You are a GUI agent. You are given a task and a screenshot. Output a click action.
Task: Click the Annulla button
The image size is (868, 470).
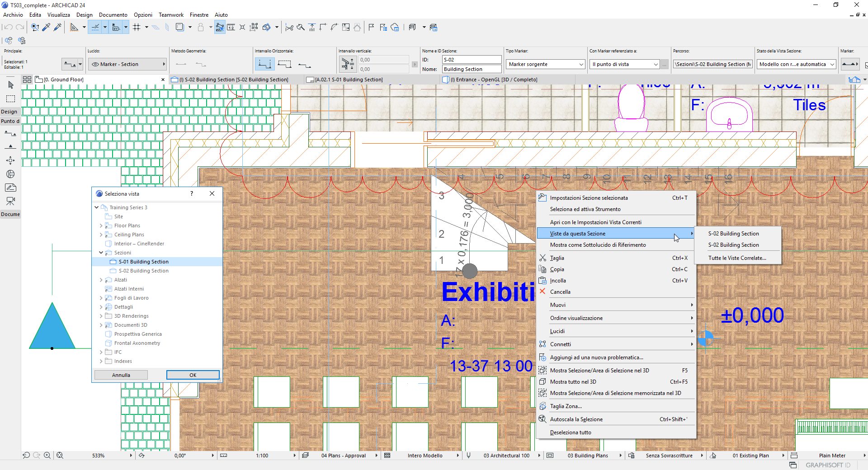[x=121, y=375]
